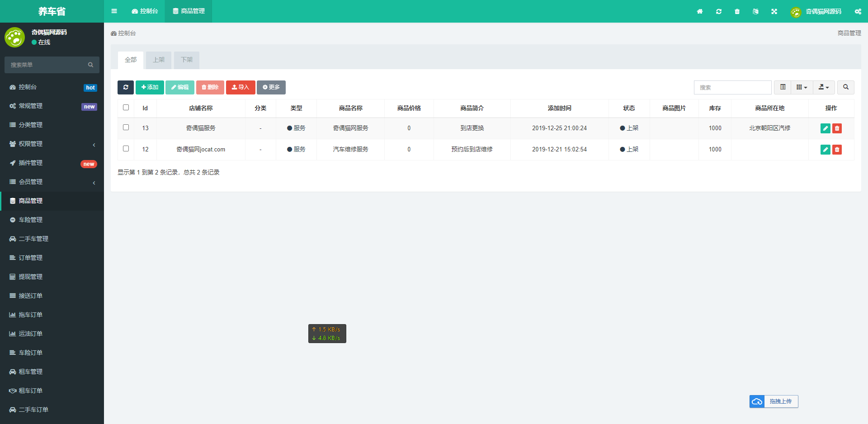Click the refresh icon in top bar
The image size is (868, 424).
tap(719, 11)
